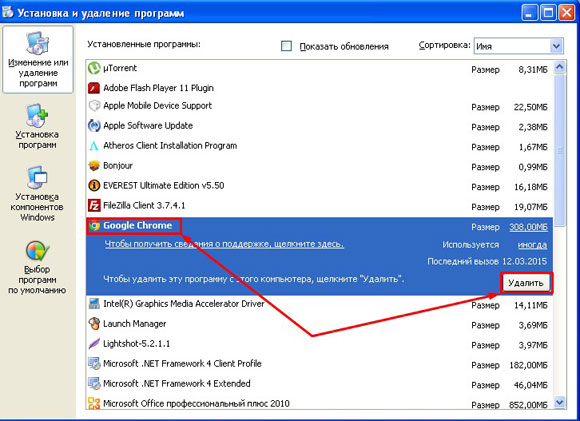This screenshot has width=580, height=421.
Task: Select the 'Bonjour' entry name
Action: [x=118, y=165]
